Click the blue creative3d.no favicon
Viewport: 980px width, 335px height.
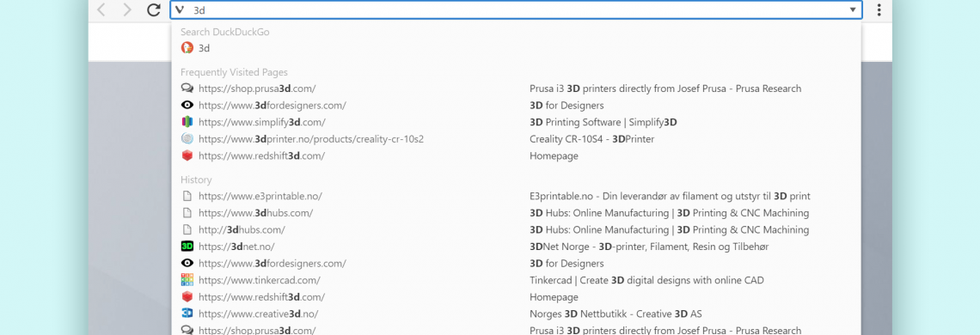pos(187,314)
